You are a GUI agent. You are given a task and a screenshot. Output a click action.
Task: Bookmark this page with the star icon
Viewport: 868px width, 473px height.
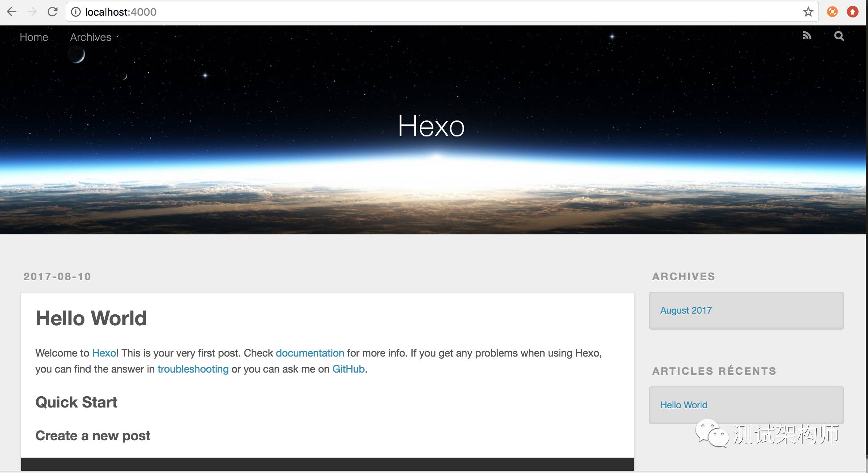(808, 12)
